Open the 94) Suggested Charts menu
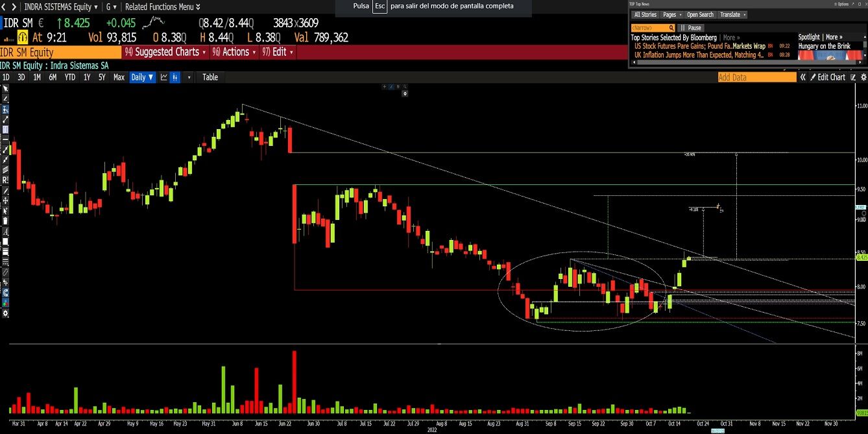 click(x=165, y=52)
